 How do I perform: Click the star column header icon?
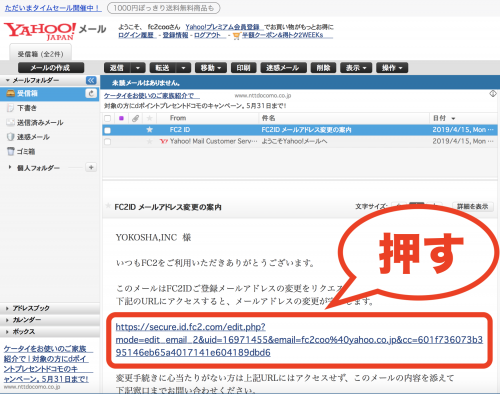click(x=149, y=118)
